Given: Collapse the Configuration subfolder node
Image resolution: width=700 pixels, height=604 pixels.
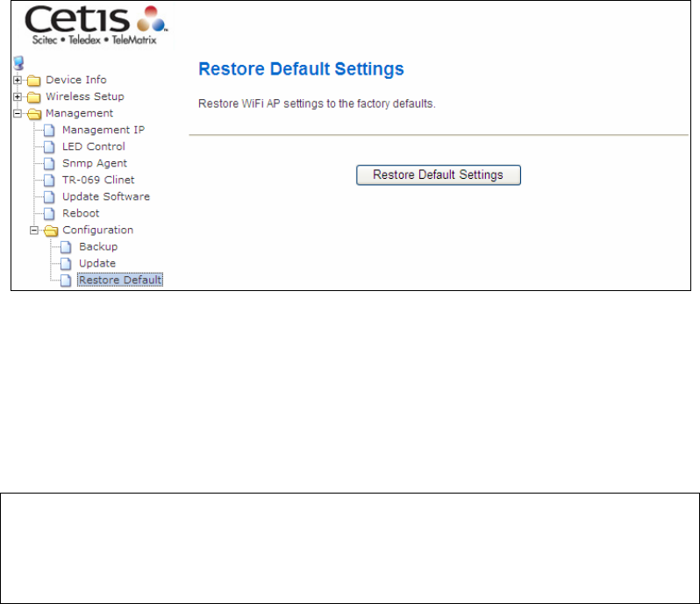Looking at the screenshot, I should 34,231.
